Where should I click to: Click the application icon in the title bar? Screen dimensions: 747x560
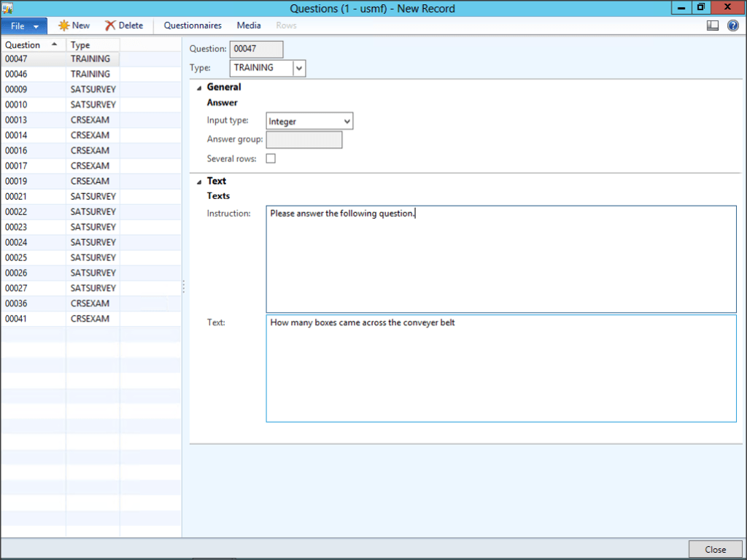point(8,7)
